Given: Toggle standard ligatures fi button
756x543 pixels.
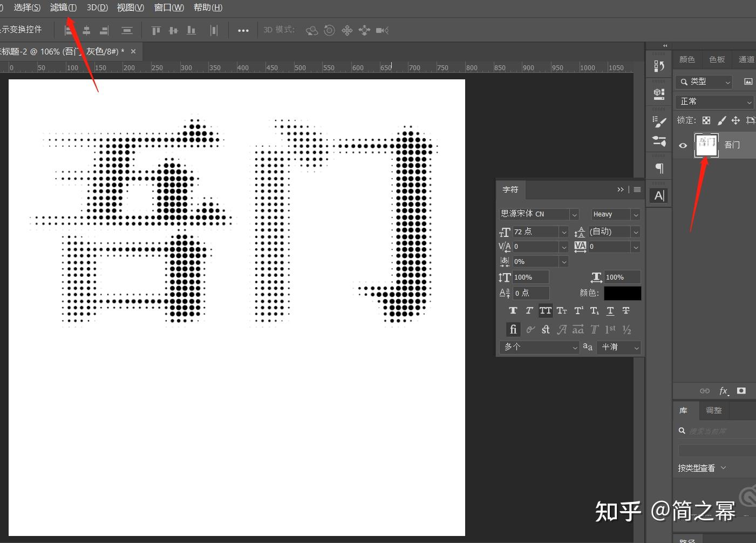Looking at the screenshot, I should pos(513,329).
